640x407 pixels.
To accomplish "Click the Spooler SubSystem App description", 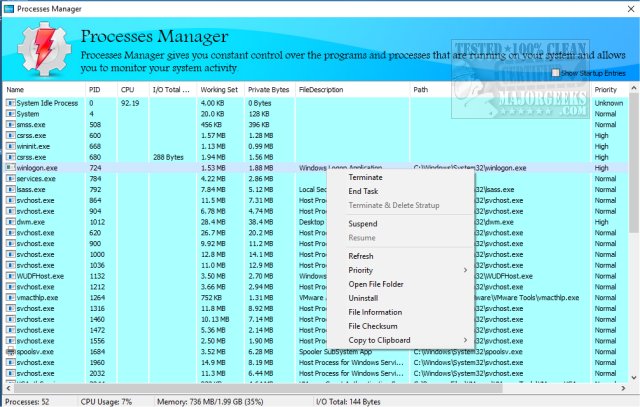I will 335,351.
